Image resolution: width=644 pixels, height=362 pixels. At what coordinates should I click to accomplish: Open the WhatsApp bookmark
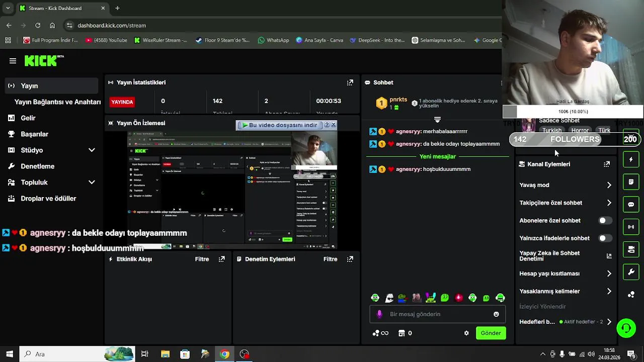point(273,40)
